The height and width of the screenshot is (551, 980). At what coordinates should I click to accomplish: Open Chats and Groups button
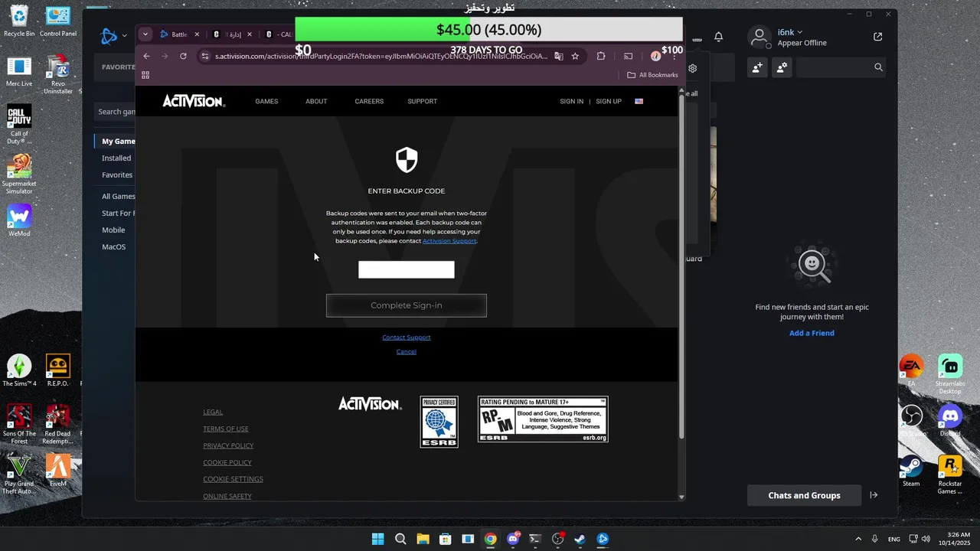click(804, 495)
